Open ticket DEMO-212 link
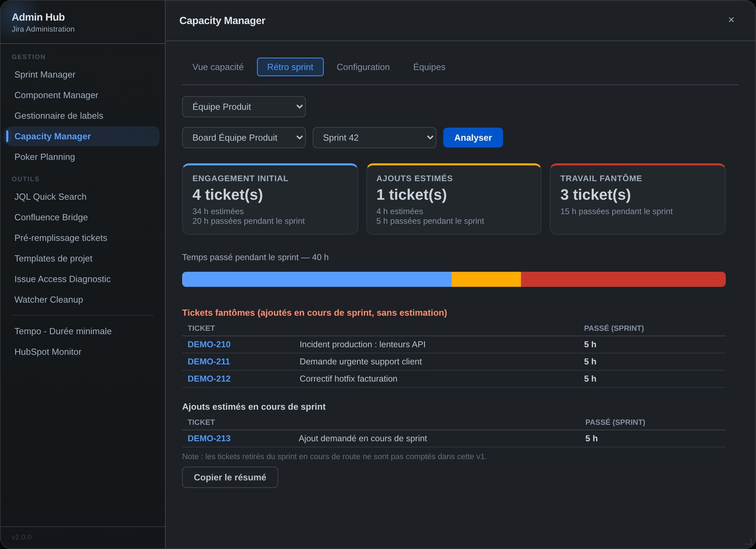Screen dimensions: 756x549 209,379
